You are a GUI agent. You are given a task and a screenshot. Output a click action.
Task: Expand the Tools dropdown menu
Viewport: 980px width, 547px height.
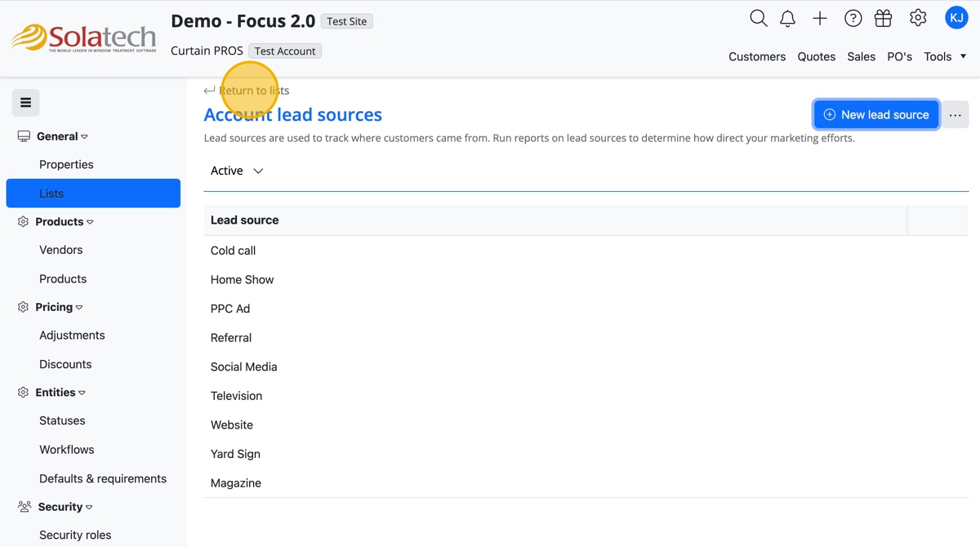click(945, 56)
